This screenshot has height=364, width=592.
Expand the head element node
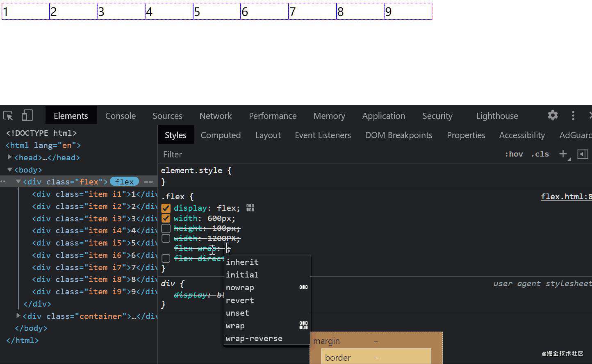click(10, 157)
